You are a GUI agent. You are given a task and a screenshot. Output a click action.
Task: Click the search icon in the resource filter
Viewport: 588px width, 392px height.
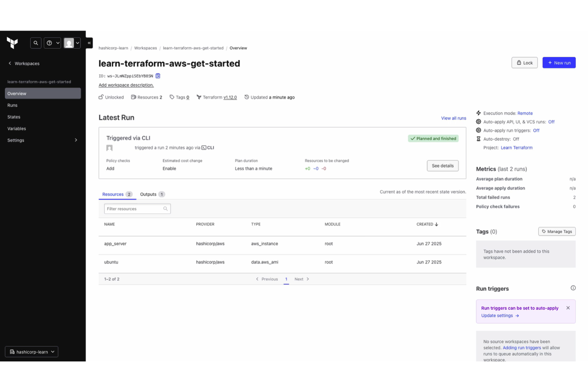click(166, 209)
